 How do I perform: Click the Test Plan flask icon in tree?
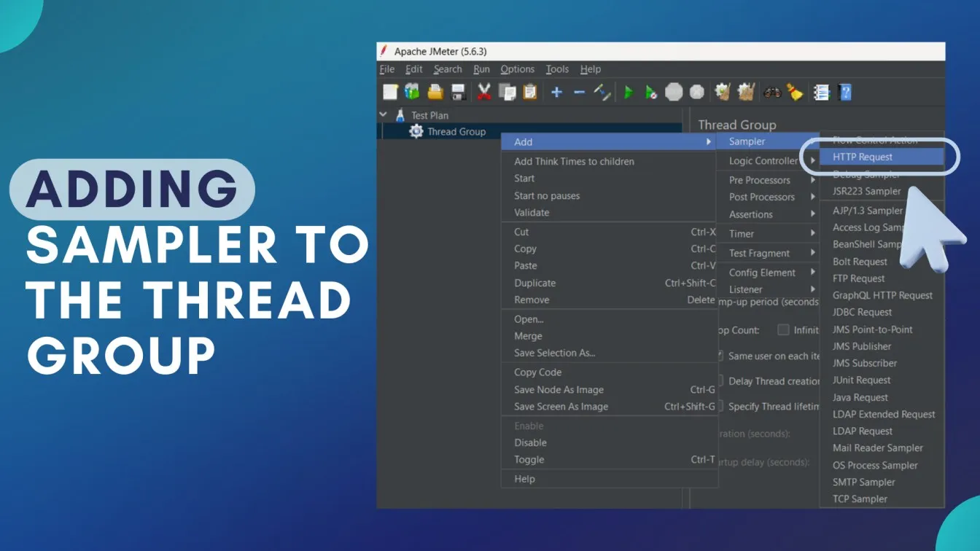400,115
